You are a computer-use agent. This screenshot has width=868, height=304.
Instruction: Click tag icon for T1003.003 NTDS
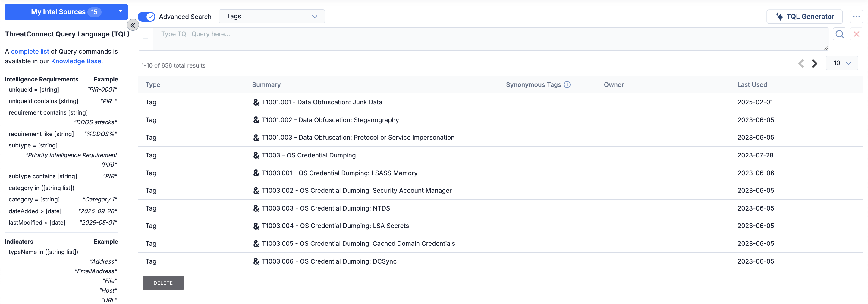[x=256, y=208]
